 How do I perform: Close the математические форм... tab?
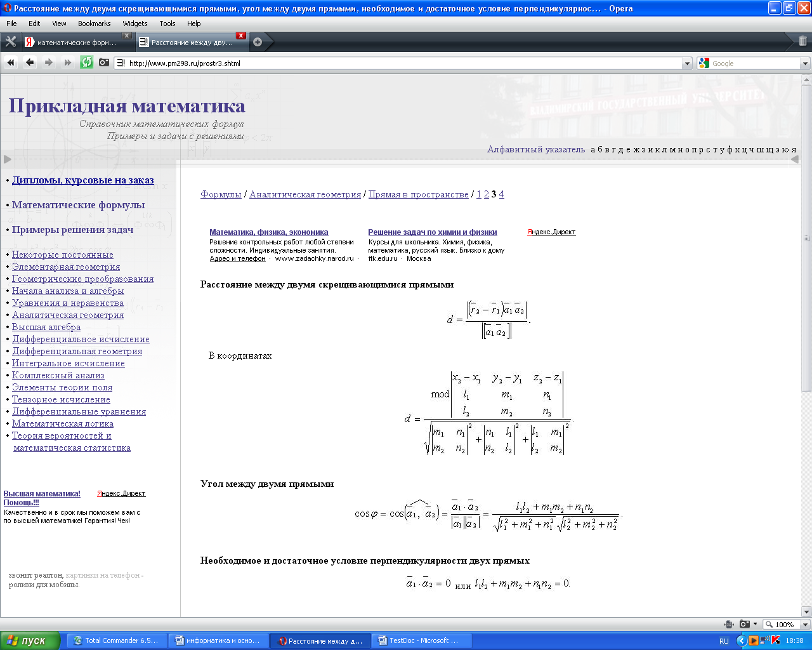pos(127,36)
